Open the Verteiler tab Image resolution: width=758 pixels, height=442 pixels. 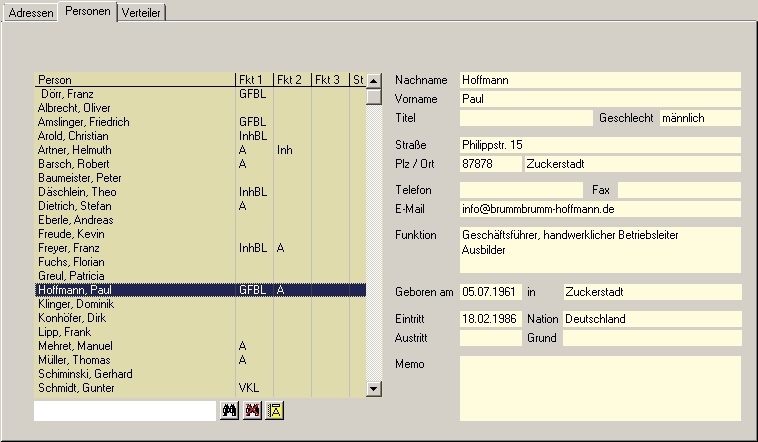click(x=142, y=12)
